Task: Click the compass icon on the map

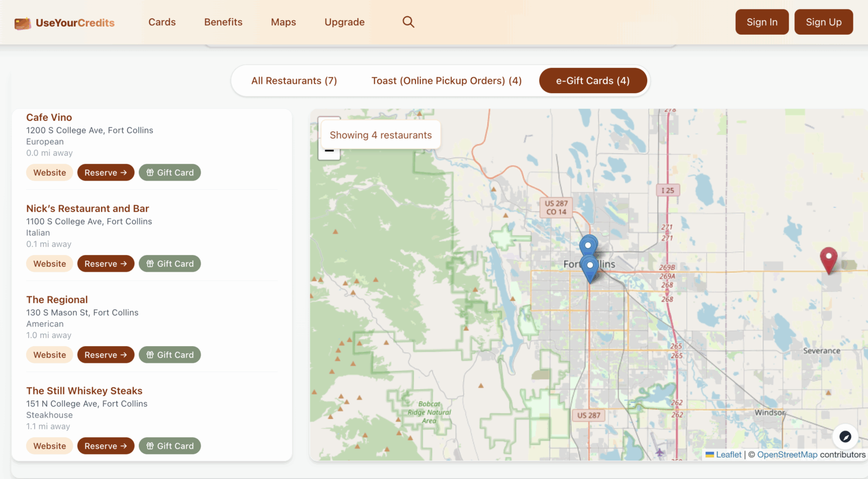Action: coord(845,436)
